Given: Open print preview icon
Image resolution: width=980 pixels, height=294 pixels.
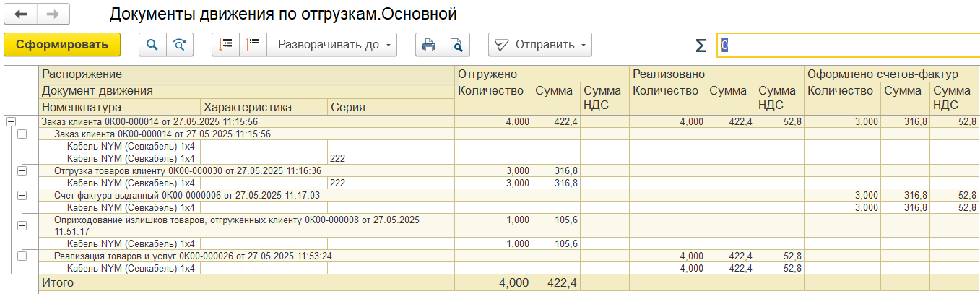Looking at the screenshot, I should [x=456, y=45].
